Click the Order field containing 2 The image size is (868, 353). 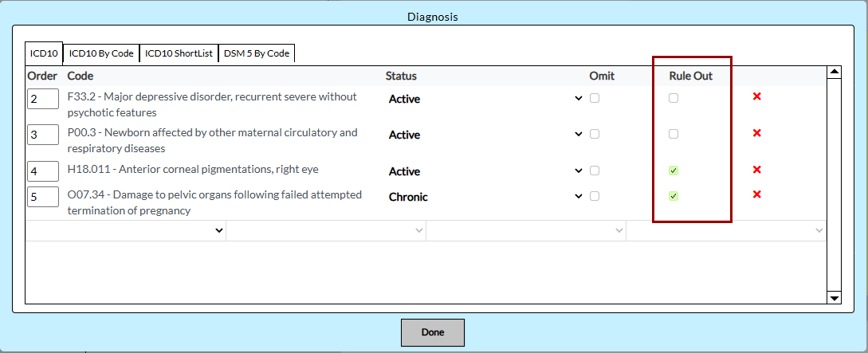coord(43,99)
